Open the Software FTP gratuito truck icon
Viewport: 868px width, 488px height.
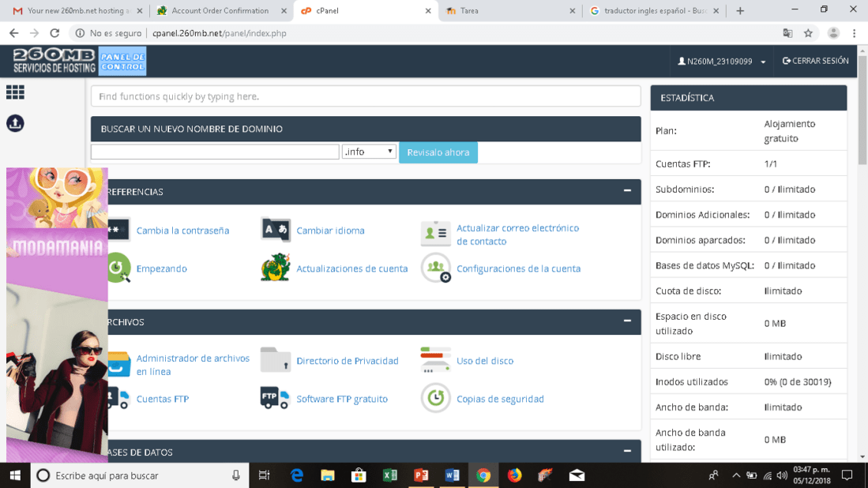(x=276, y=399)
